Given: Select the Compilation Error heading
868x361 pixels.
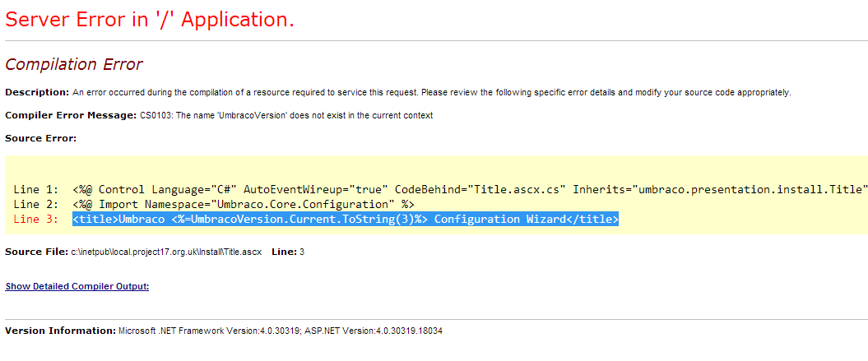Looking at the screenshot, I should click(73, 64).
